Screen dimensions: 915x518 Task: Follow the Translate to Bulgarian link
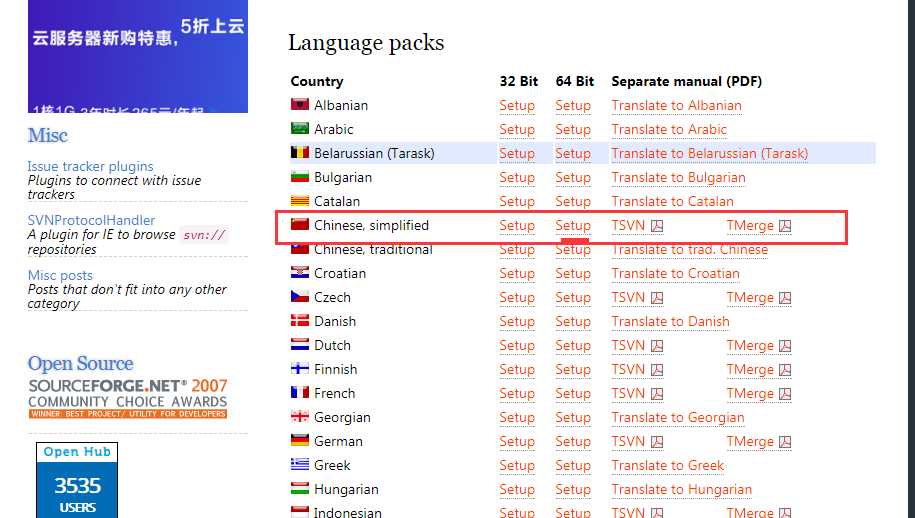tap(678, 177)
